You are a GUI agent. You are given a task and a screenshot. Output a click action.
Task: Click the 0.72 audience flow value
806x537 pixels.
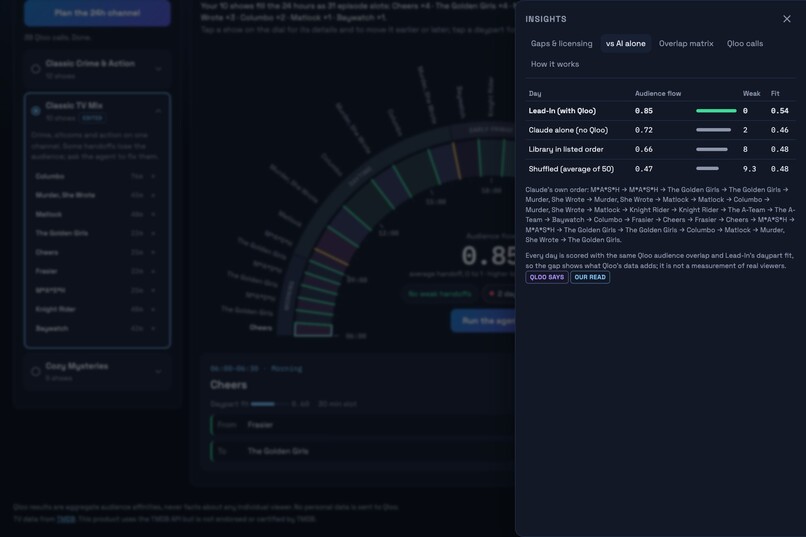(x=644, y=130)
